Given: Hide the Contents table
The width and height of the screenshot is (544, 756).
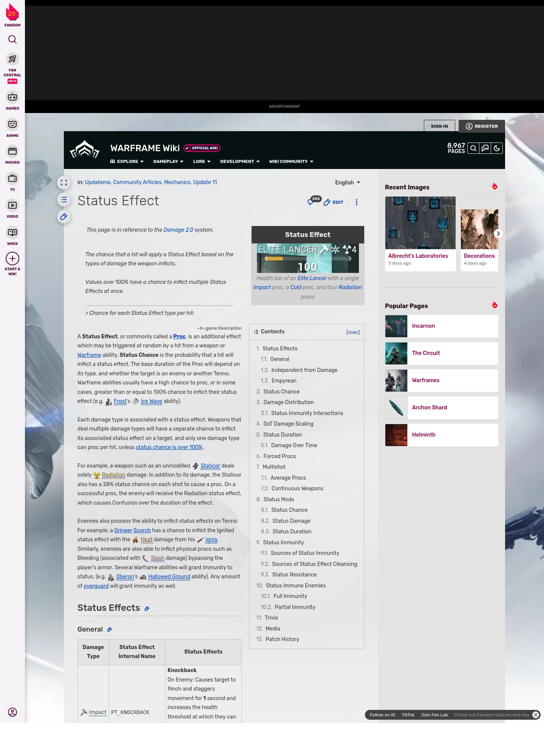Looking at the screenshot, I should [x=353, y=332].
